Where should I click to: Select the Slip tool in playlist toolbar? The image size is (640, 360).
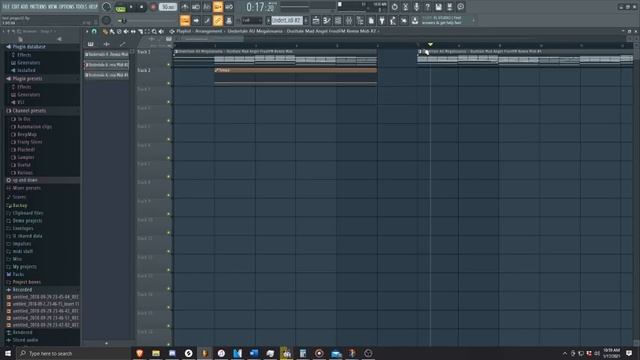tap(133, 31)
